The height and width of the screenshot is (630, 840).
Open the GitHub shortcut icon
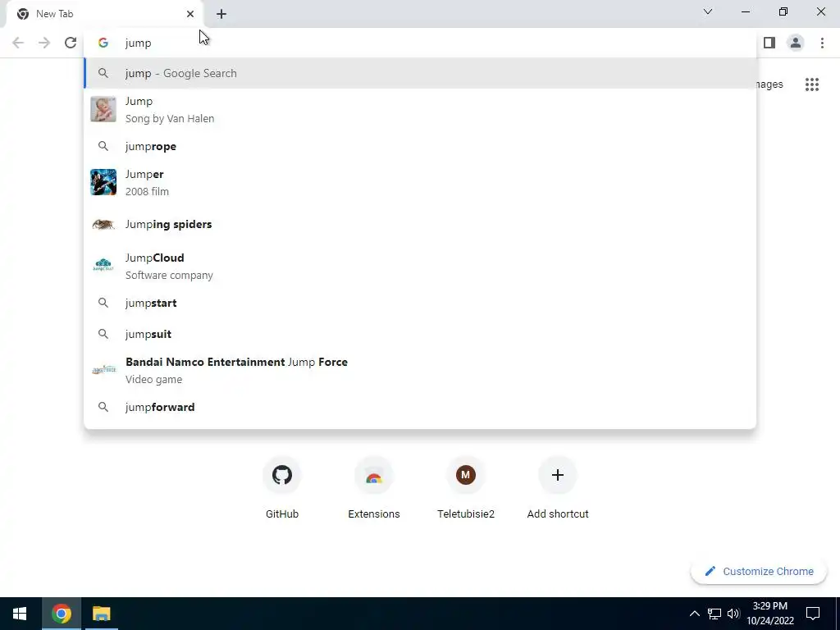coord(282,475)
